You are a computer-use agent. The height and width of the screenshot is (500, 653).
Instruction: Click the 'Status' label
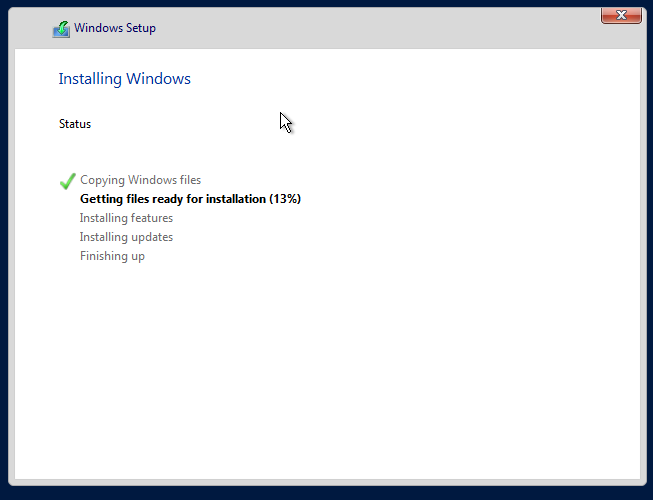coord(75,124)
